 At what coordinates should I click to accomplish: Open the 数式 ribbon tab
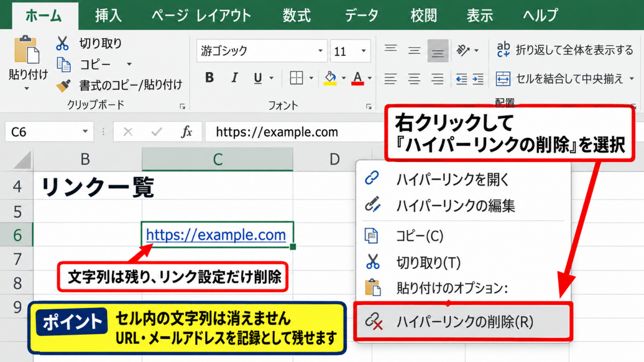[296, 15]
